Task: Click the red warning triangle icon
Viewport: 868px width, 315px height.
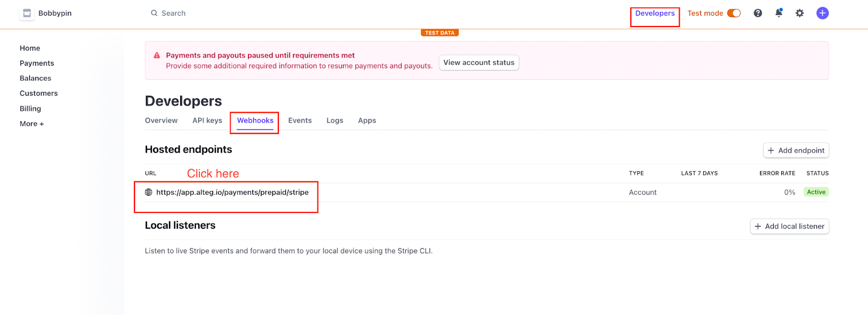Action: [x=157, y=55]
